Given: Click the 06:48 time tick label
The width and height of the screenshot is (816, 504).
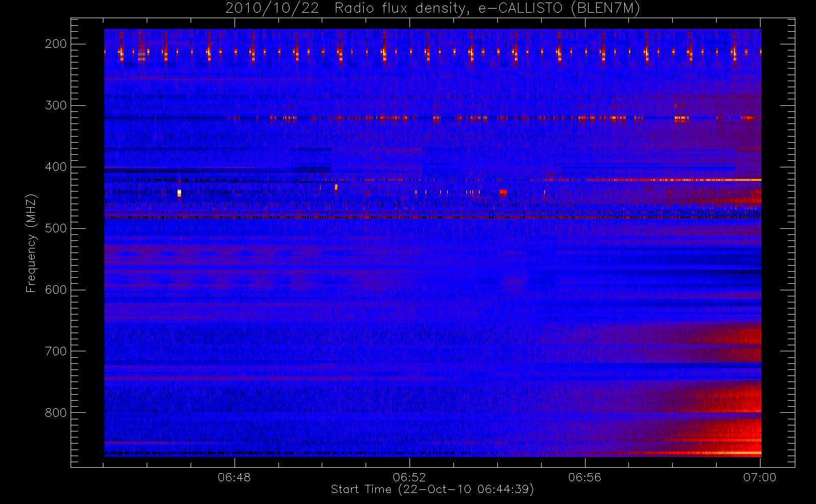Looking at the screenshot, I should (235, 477).
